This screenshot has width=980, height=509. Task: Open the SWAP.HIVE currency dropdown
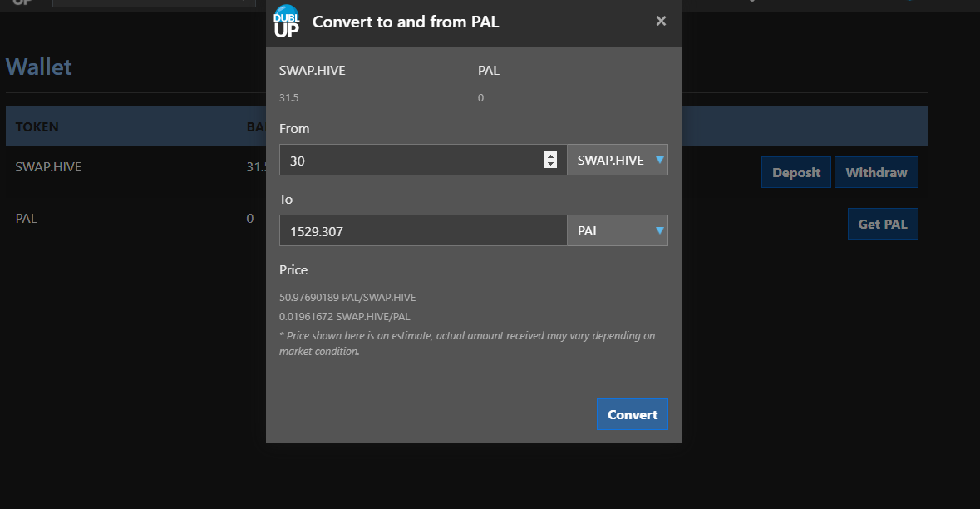click(618, 160)
